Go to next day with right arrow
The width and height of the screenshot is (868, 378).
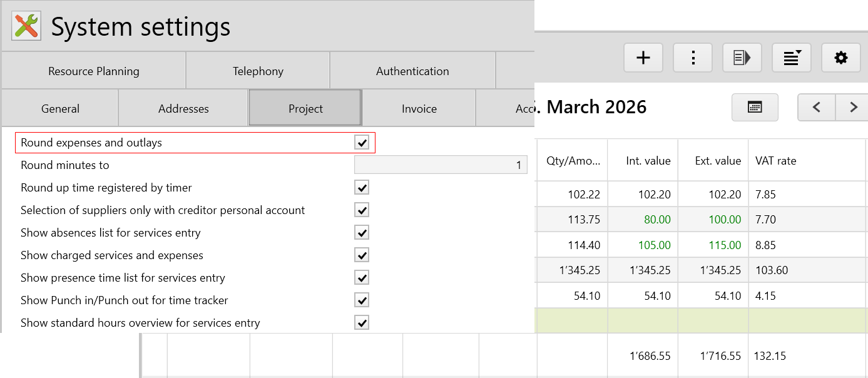853,107
